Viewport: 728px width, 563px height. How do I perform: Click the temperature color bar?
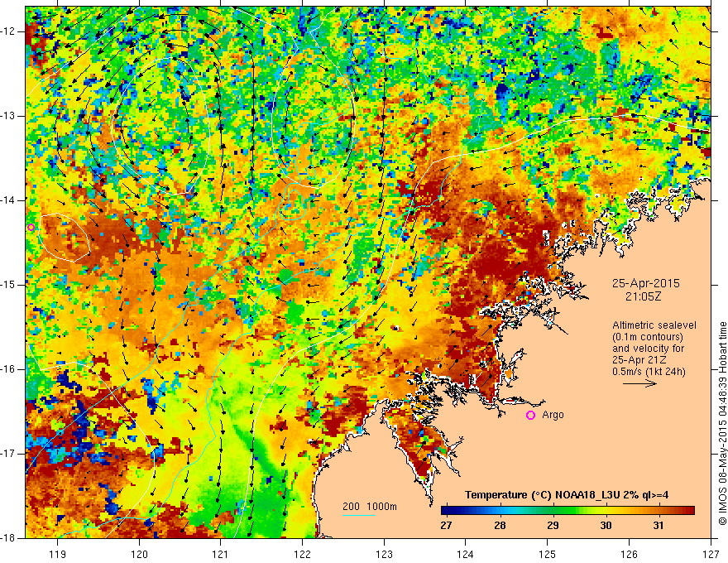pos(568,511)
